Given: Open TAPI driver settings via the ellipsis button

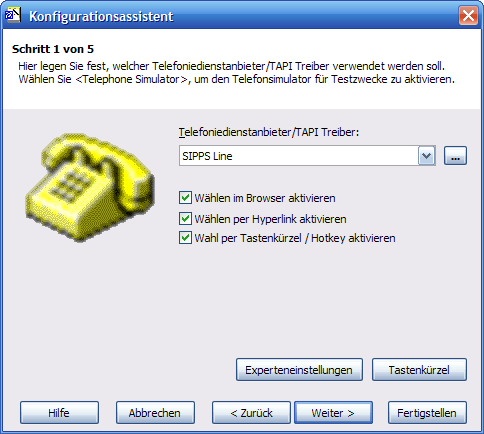Looking at the screenshot, I should [455, 156].
